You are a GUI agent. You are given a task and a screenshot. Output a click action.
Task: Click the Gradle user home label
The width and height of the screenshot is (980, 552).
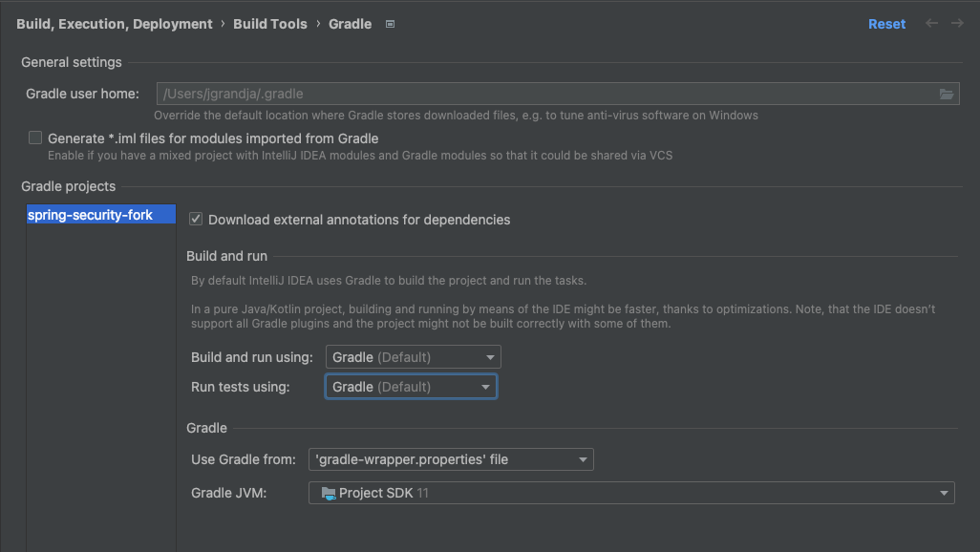pos(82,94)
